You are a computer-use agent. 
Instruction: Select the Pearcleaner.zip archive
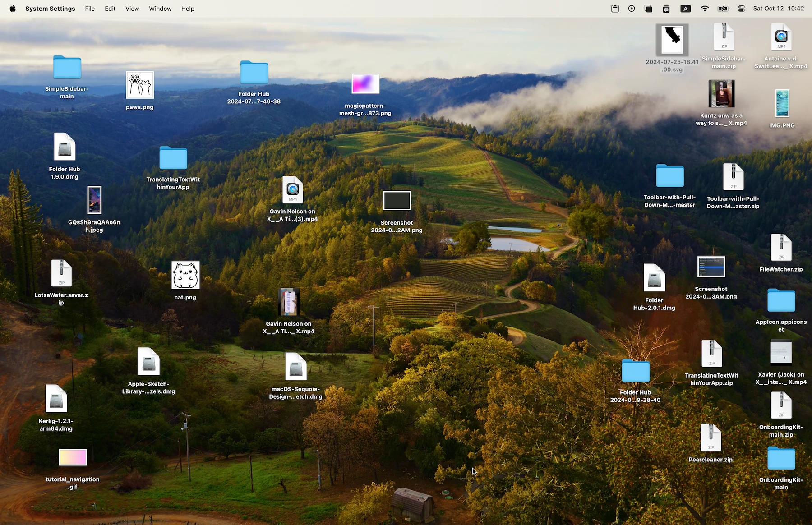[711, 437]
